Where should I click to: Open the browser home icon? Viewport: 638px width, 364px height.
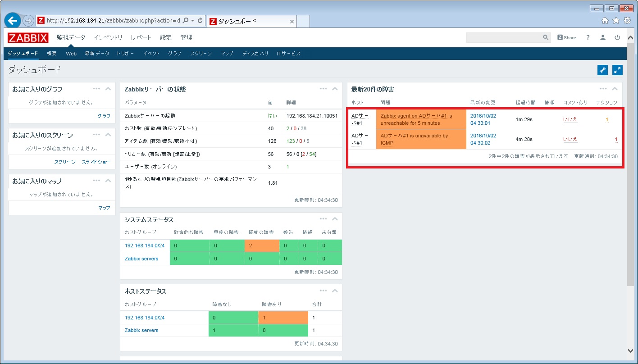coord(605,21)
